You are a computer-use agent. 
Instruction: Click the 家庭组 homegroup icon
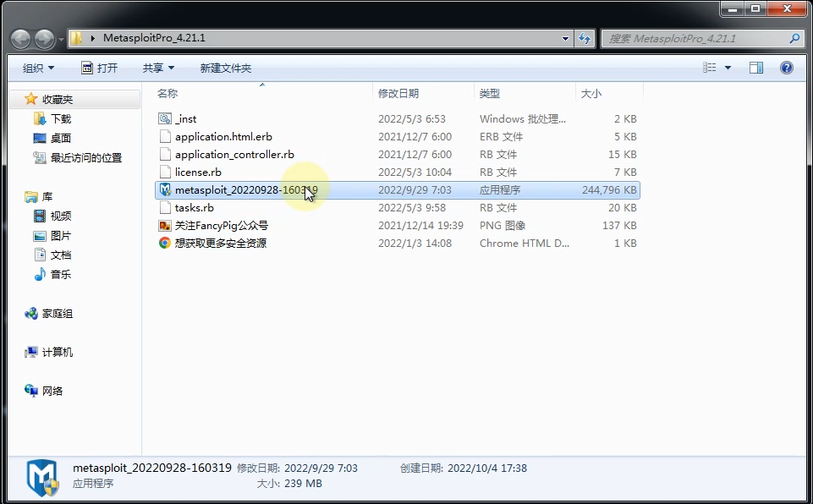click(31, 313)
